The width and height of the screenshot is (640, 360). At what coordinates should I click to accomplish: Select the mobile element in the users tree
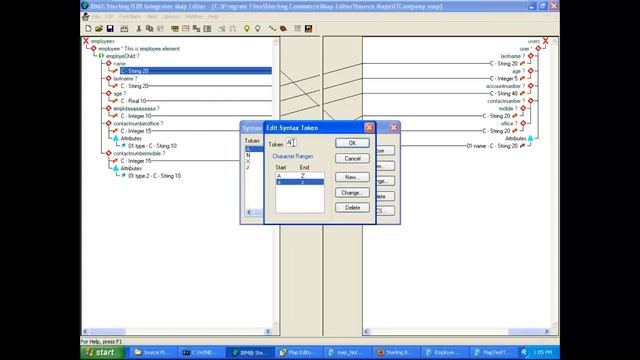508,109
